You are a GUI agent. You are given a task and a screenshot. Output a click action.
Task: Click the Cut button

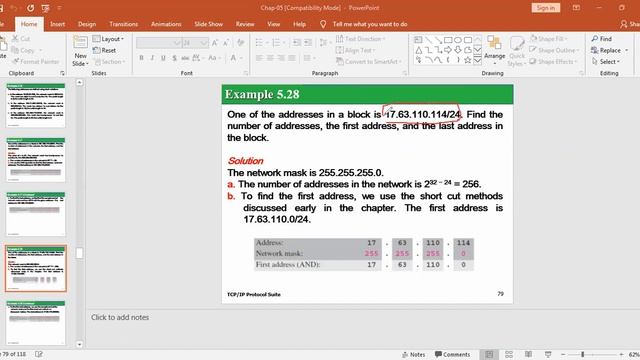[x=21, y=39]
